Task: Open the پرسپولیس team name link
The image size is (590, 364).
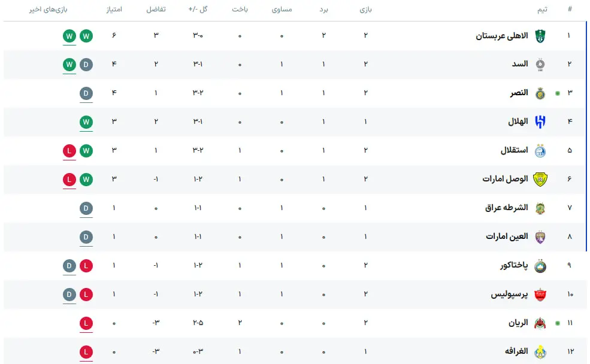Action: click(x=509, y=295)
